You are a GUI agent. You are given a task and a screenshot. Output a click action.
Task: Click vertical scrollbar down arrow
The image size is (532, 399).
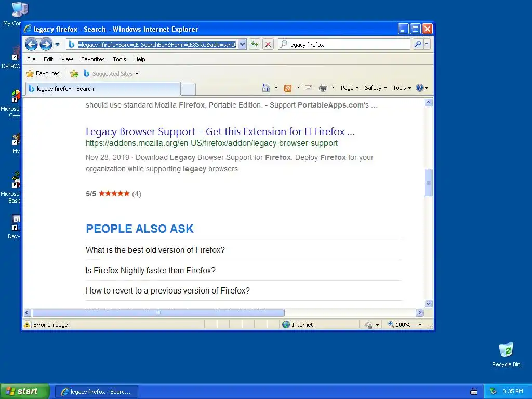click(428, 303)
